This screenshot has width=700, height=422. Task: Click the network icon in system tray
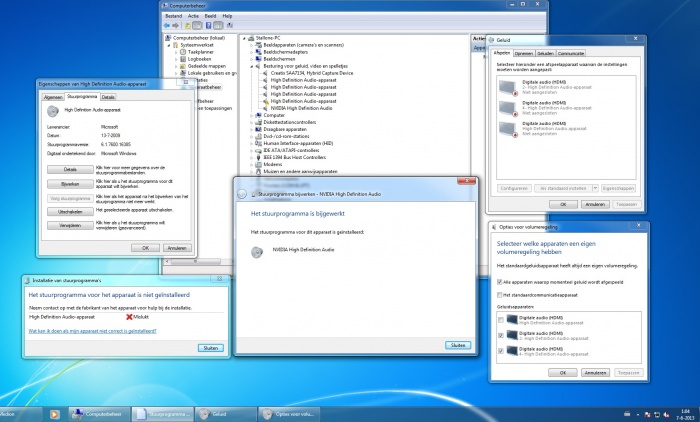657,415
